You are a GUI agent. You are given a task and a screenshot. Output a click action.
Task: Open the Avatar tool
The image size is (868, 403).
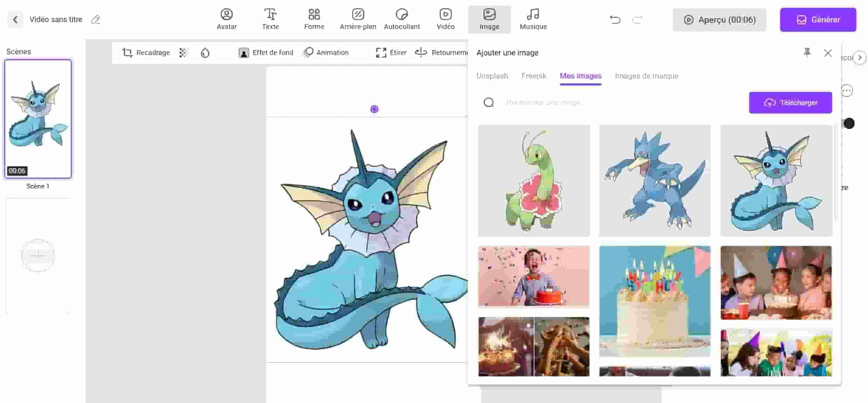pyautogui.click(x=227, y=20)
